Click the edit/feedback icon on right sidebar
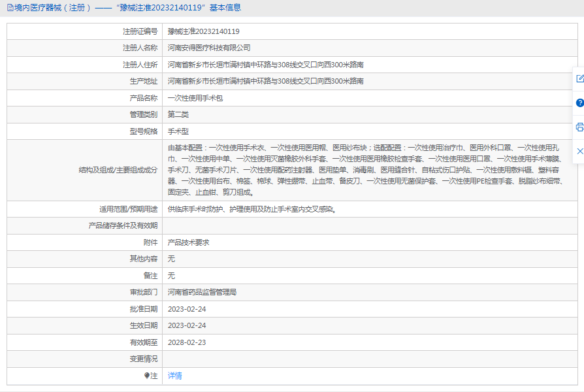 click(579, 78)
